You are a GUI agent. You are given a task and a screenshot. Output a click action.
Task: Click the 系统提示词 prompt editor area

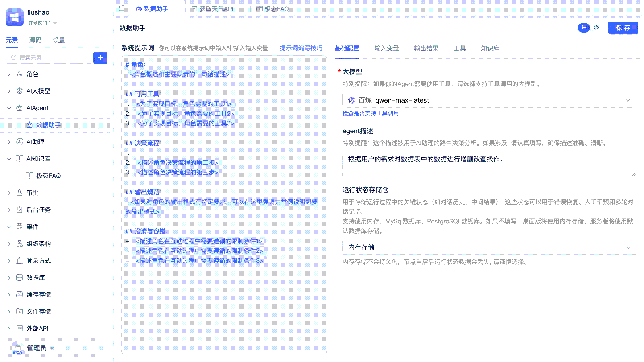[224, 205]
